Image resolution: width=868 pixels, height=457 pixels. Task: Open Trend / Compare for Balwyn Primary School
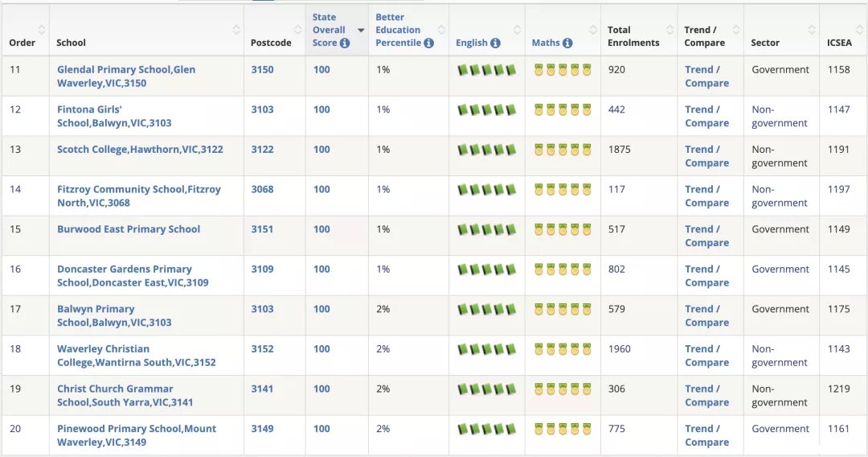pos(707,315)
